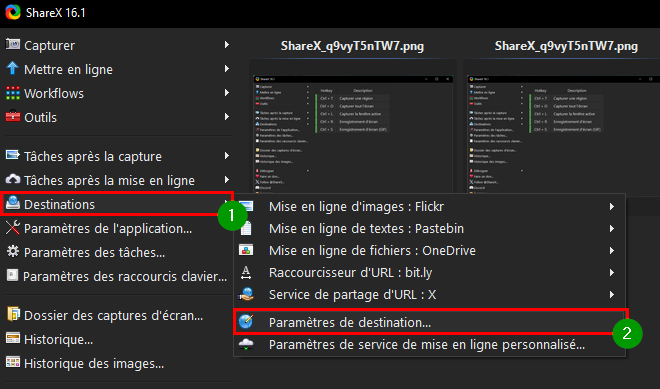The width and height of the screenshot is (660, 389).
Task: Click the Paramètres de destination globe icon
Action: pos(246,322)
